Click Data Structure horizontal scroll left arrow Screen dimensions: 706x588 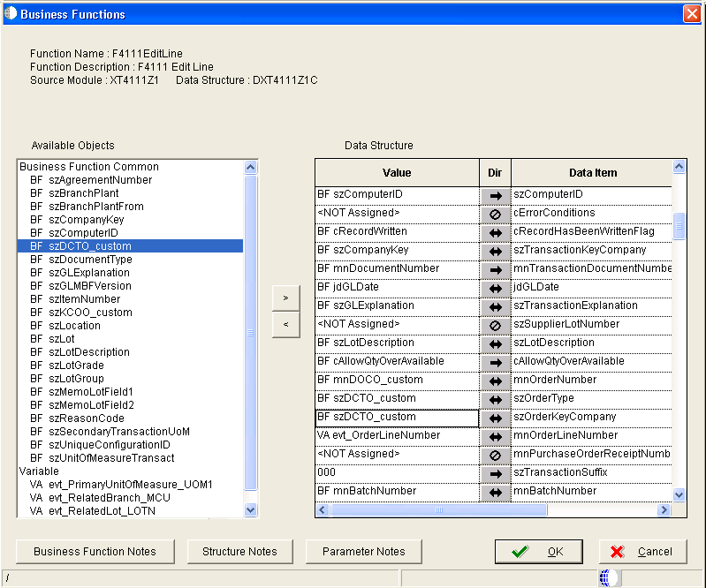click(x=323, y=509)
